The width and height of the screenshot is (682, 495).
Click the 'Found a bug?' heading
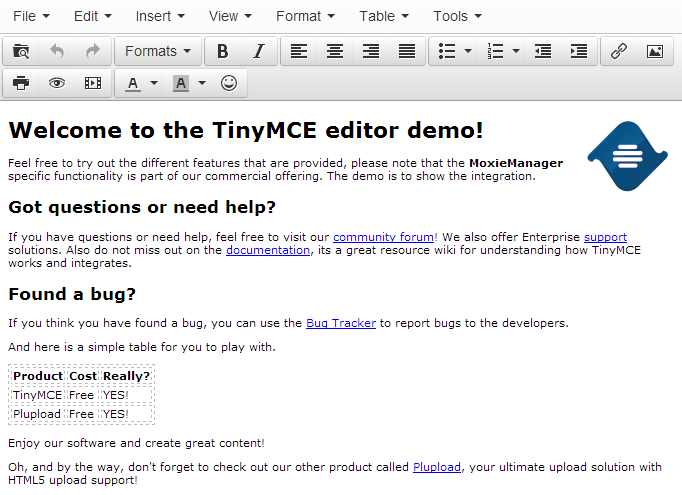[72, 294]
